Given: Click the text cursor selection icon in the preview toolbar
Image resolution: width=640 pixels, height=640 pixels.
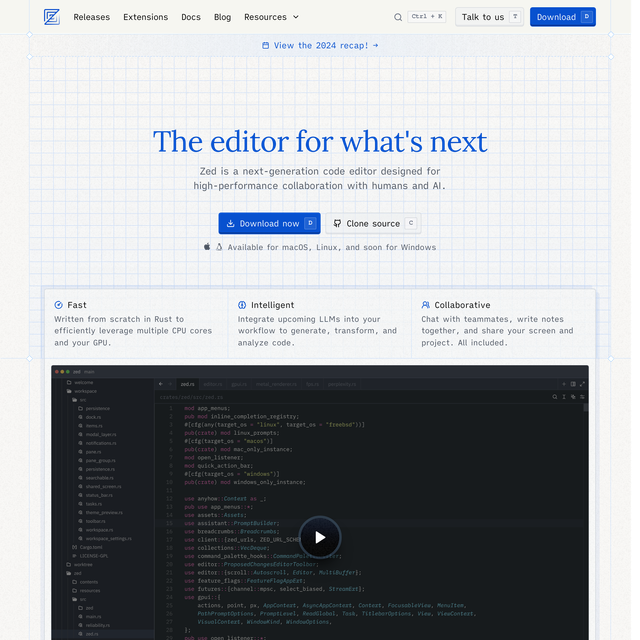Looking at the screenshot, I should tap(564, 397).
